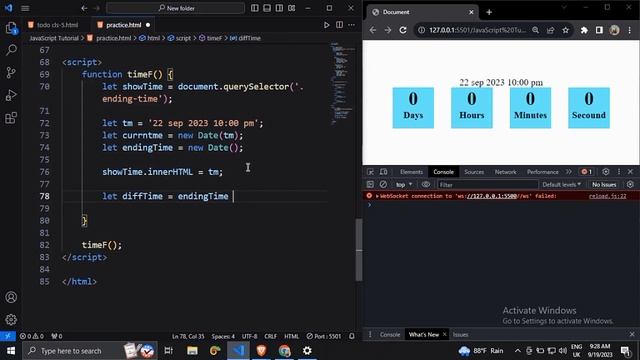Select the Document browser tab
The image size is (640, 360).
click(422, 12)
